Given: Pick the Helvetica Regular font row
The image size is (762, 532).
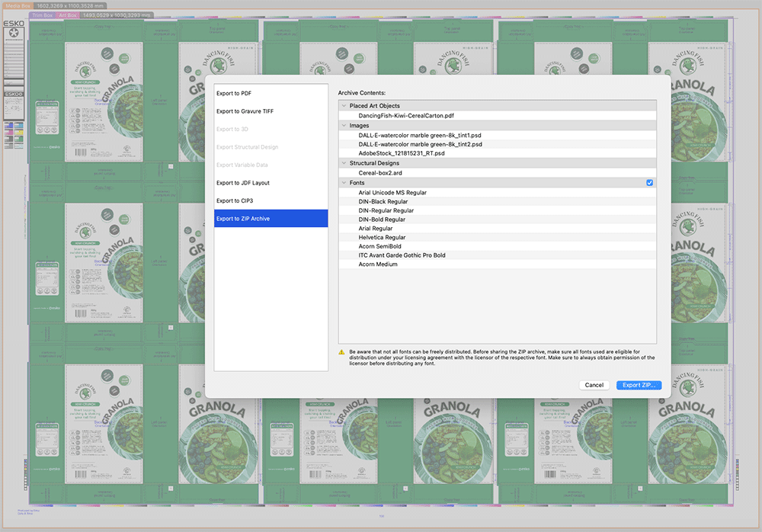Looking at the screenshot, I should click(382, 237).
